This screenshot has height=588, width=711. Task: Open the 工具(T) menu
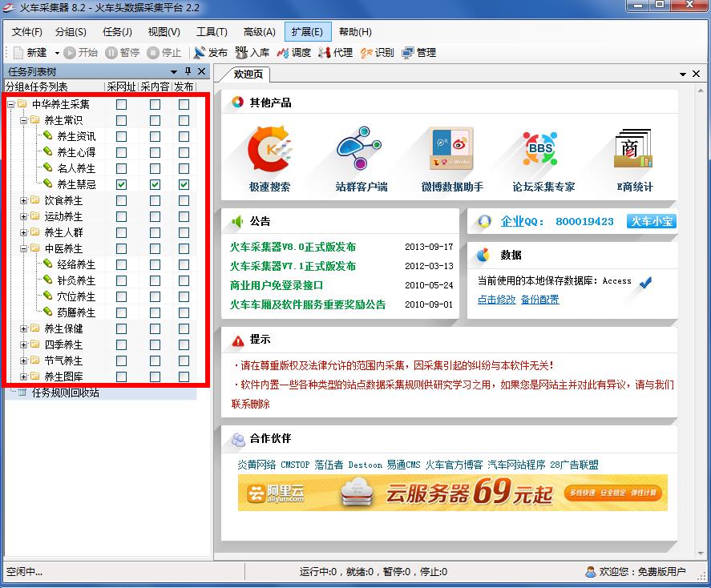[x=212, y=32]
